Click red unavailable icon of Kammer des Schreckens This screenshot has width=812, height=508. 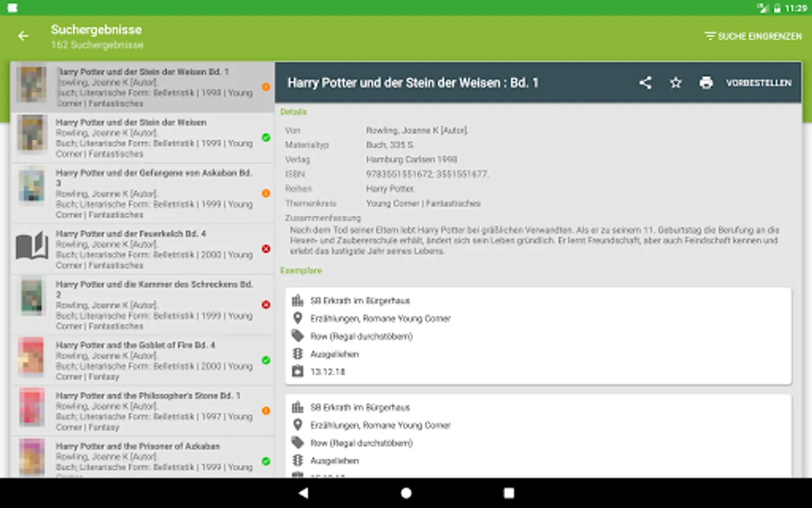coord(266,305)
